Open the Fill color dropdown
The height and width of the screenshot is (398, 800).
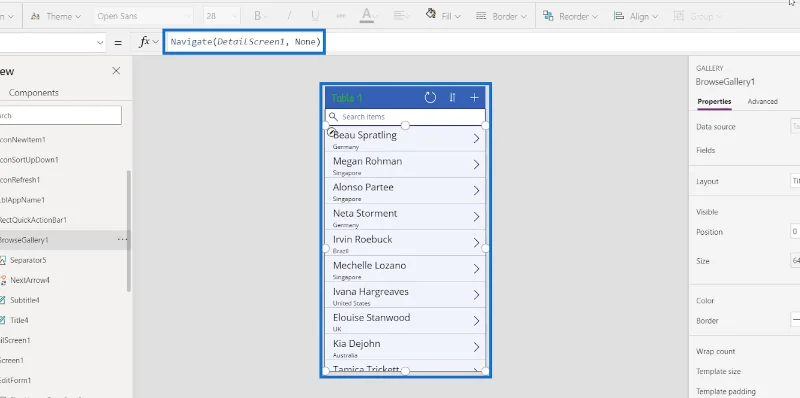(443, 16)
